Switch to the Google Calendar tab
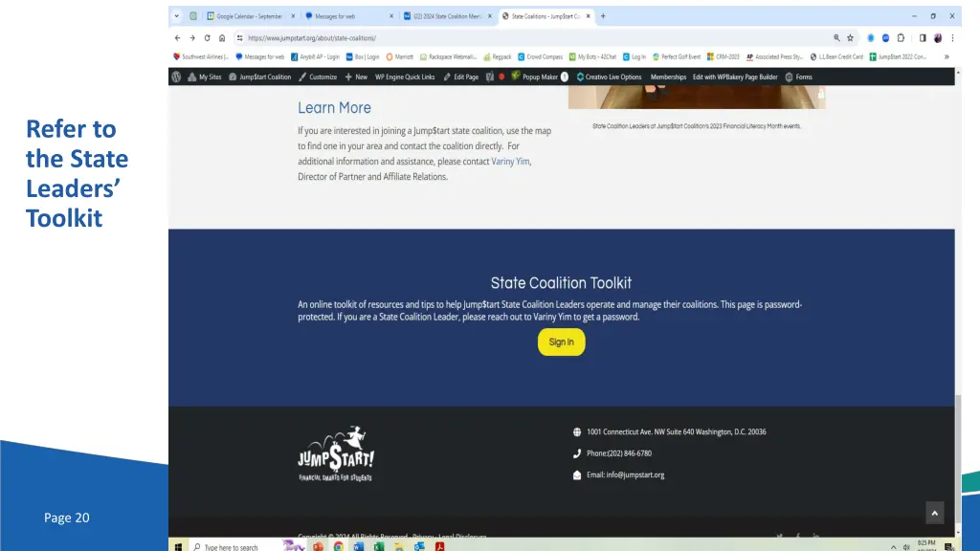The image size is (980, 551). 249,16
